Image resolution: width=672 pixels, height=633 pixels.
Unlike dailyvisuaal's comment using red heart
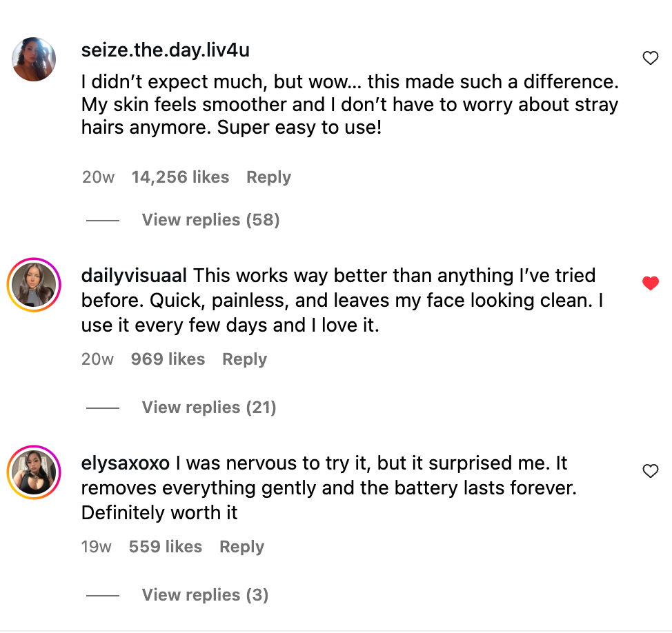(650, 283)
